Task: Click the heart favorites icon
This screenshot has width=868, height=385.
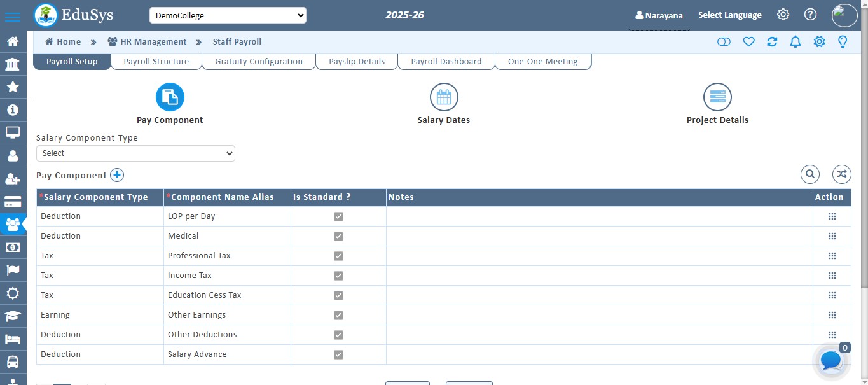Action: pyautogui.click(x=748, y=41)
